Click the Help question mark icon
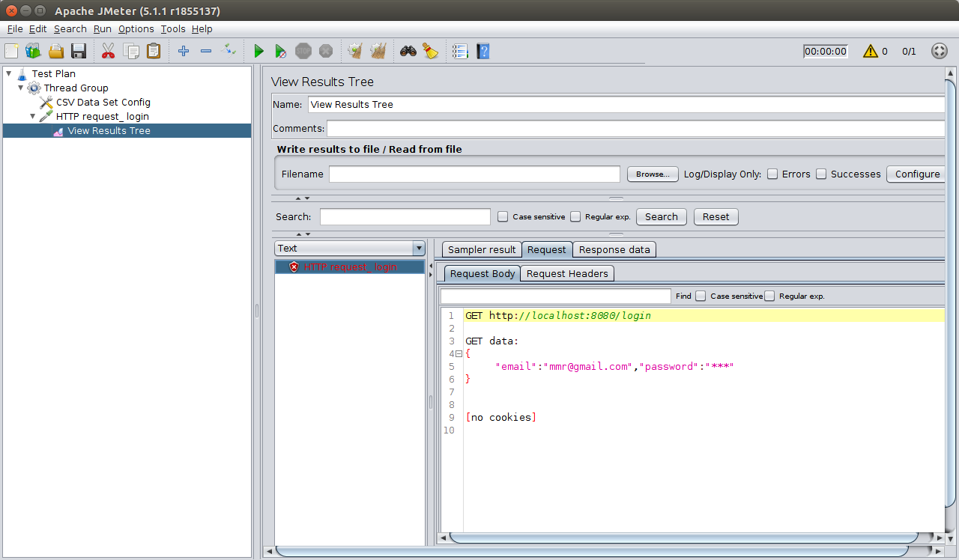The width and height of the screenshot is (959, 560). pos(483,51)
